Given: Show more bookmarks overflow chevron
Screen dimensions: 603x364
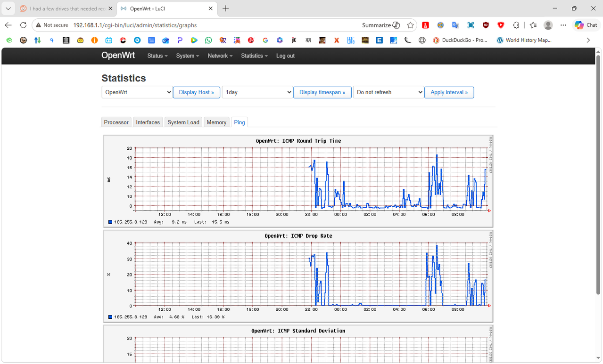Looking at the screenshot, I should pyautogui.click(x=588, y=40).
